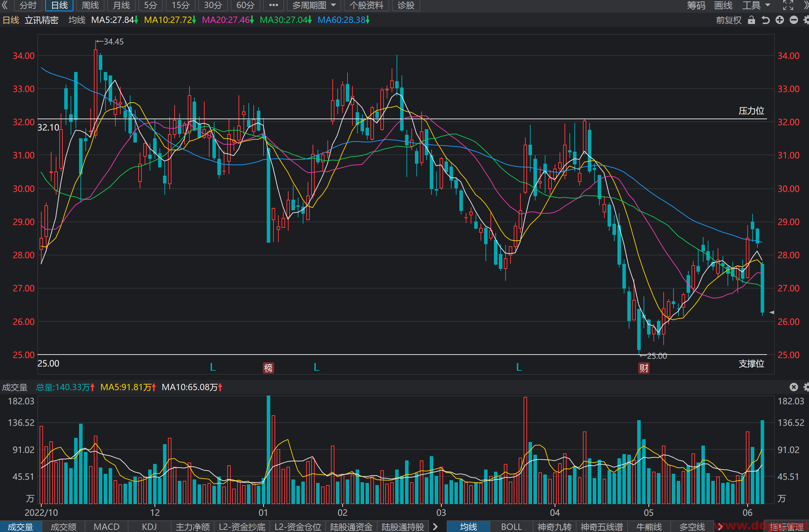This screenshot has height=532, width=809.
Task: Click MA30:27.04 indicator value
Action: tap(285, 20)
